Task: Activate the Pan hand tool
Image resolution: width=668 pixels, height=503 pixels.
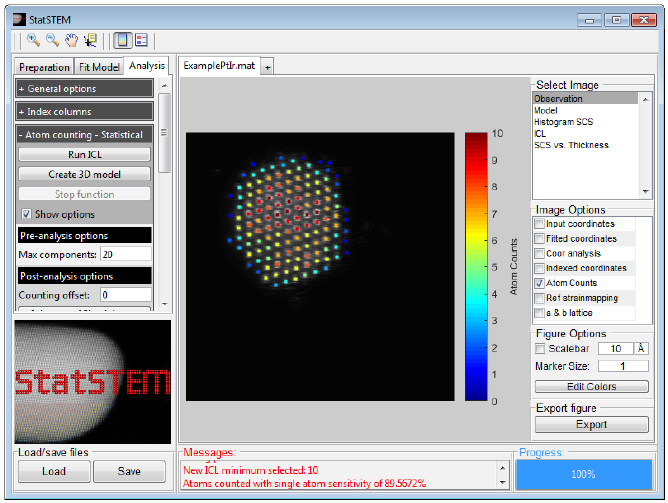Action: click(71, 40)
